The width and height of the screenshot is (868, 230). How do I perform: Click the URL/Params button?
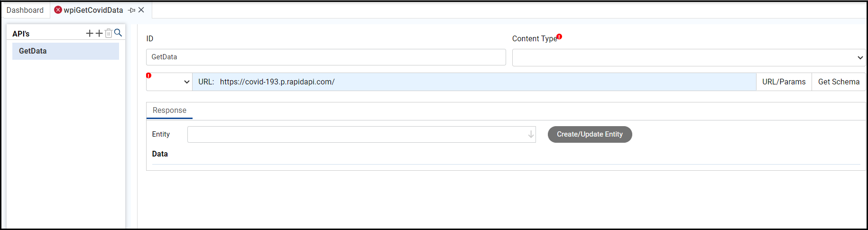[x=784, y=82]
